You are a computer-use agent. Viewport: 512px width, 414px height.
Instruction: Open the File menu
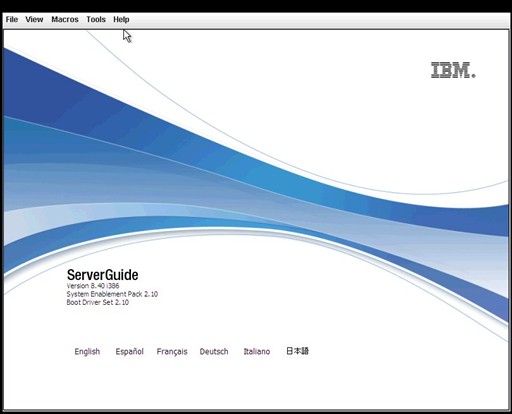tap(12, 20)
